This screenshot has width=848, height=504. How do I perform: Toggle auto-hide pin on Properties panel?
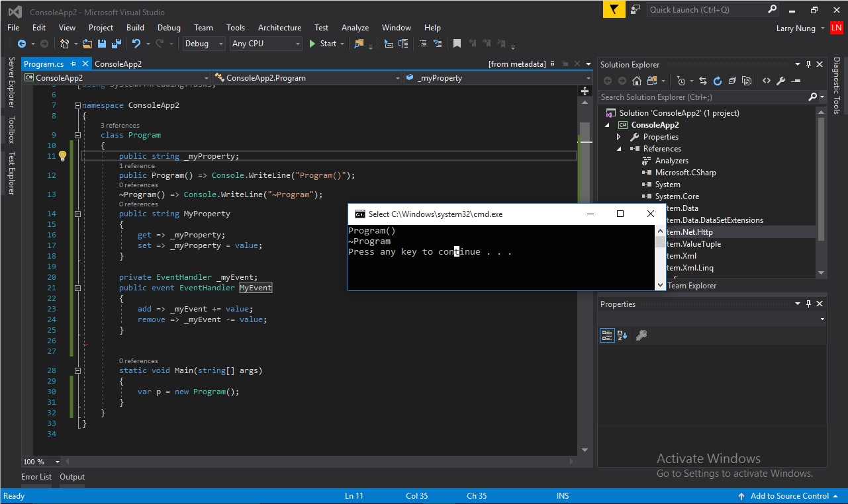tap(808, 304)
